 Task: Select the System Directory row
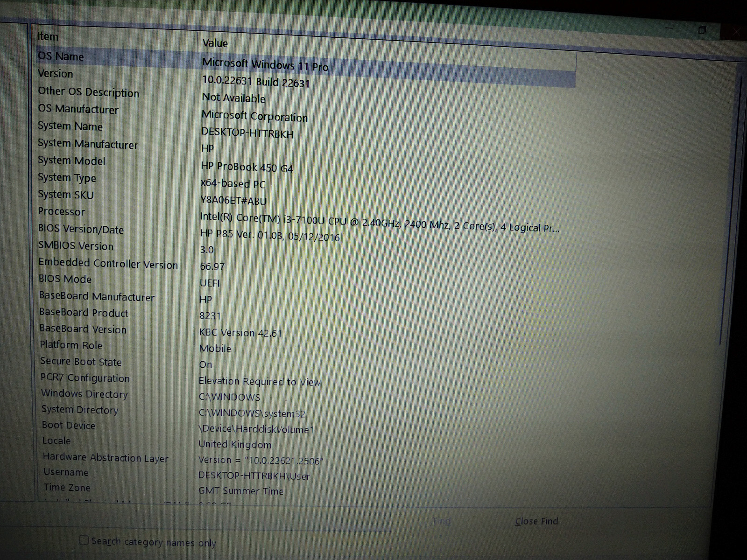[80, 410]
